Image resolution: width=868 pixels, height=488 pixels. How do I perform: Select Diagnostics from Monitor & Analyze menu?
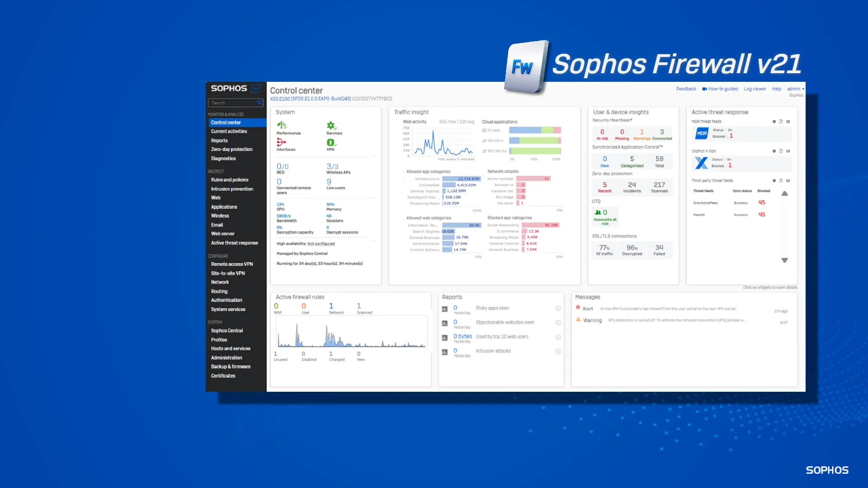point(223,158)
